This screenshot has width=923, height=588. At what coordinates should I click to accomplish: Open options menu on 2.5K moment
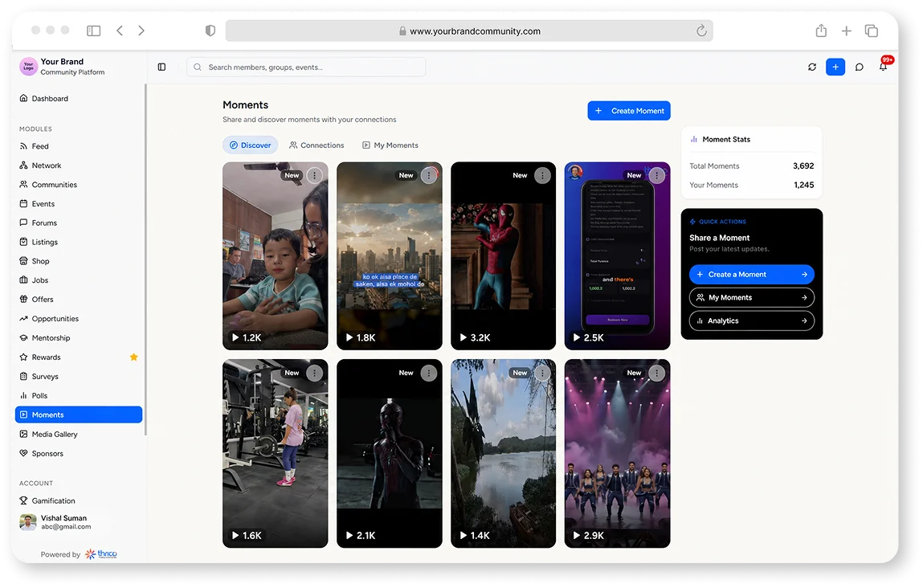[657, 175]
